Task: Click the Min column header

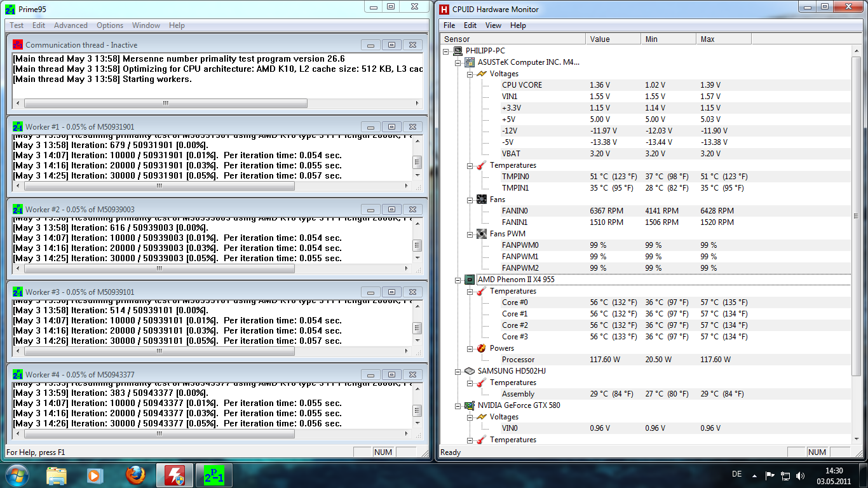Action: coord(668,39)
